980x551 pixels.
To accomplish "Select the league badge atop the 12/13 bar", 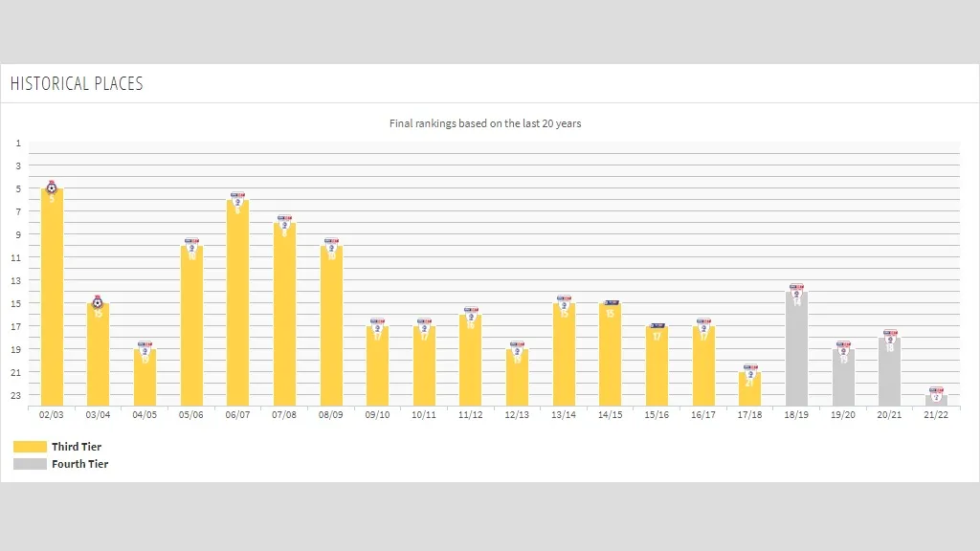I will 517,348.
